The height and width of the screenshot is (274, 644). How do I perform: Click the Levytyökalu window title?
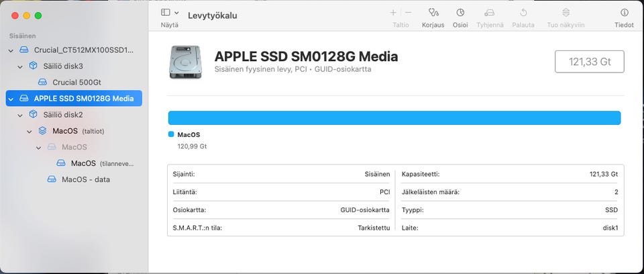[x=213, y=15]
